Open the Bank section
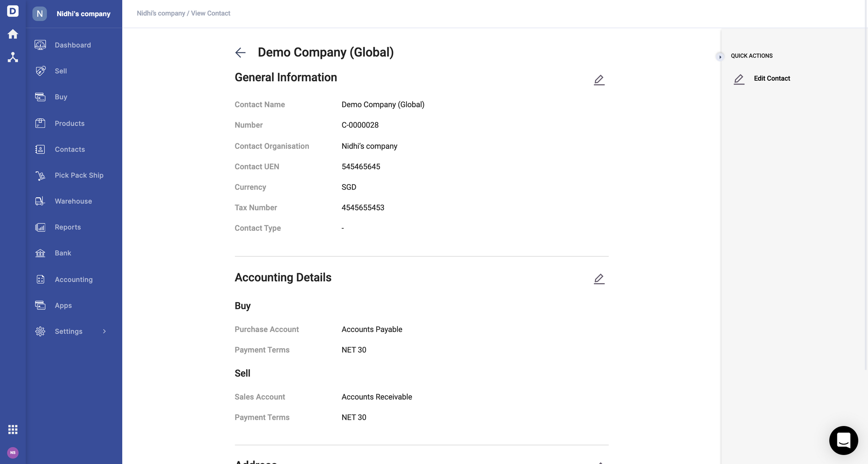Viewport: 868px width, 464px height. (40, 253)
